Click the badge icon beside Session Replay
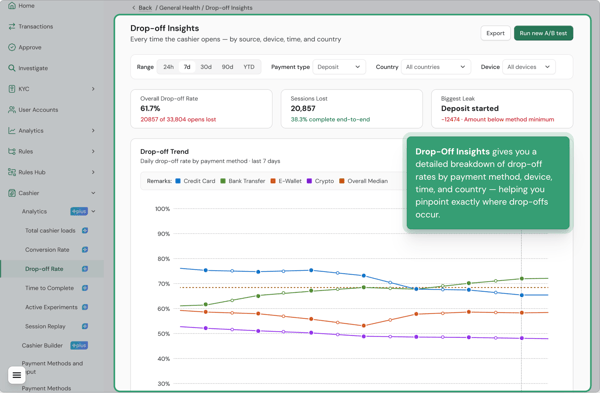The width and height of the screenshot is (600, 393). coord(85,326)
